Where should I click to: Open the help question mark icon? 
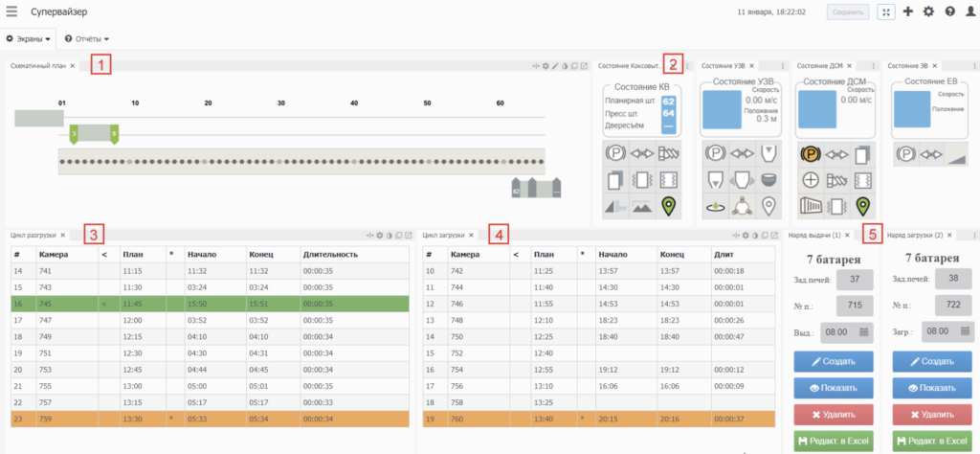click(x=950, y=11)
